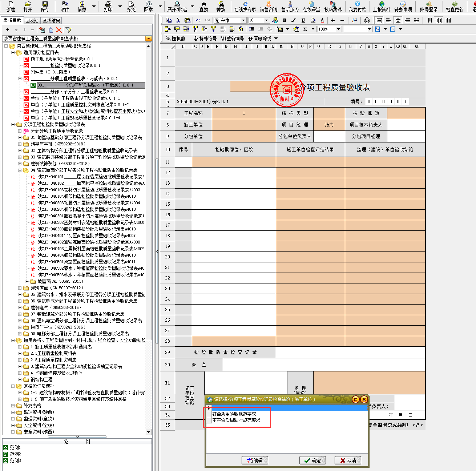The height and width of the screenshot is (471, 476).
Task: Click the 销售咨询 sales consult button
Action: tap(269, 6)
